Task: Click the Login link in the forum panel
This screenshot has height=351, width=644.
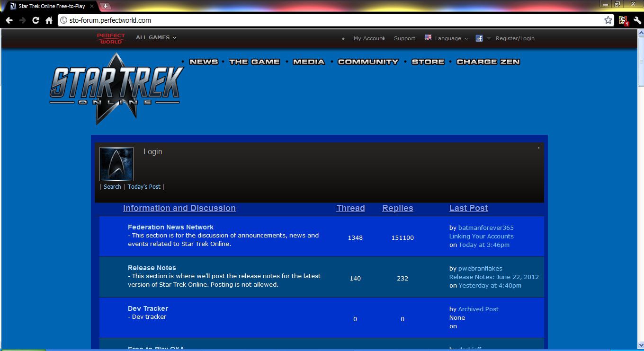Action: point(153,151)
